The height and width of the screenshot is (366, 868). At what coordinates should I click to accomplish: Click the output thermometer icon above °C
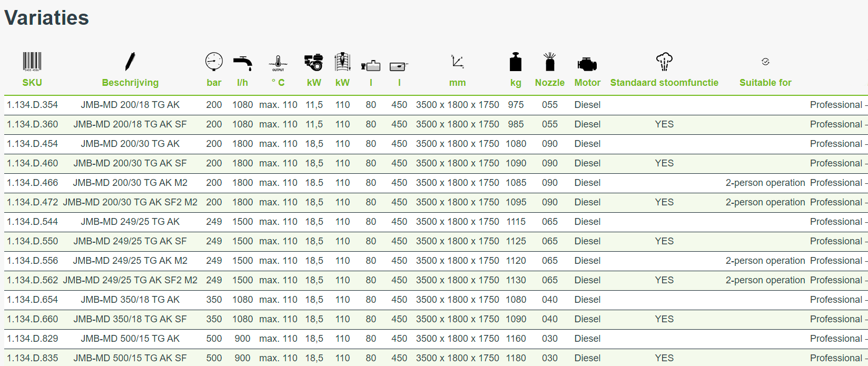(278, 63)
